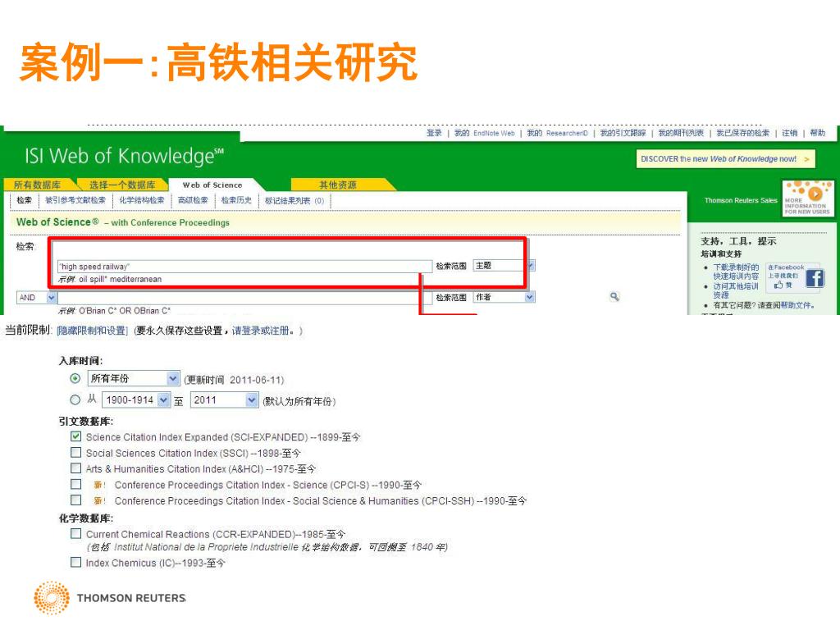Click the empty author search field
840x630 pixels.
click(244, 297)
